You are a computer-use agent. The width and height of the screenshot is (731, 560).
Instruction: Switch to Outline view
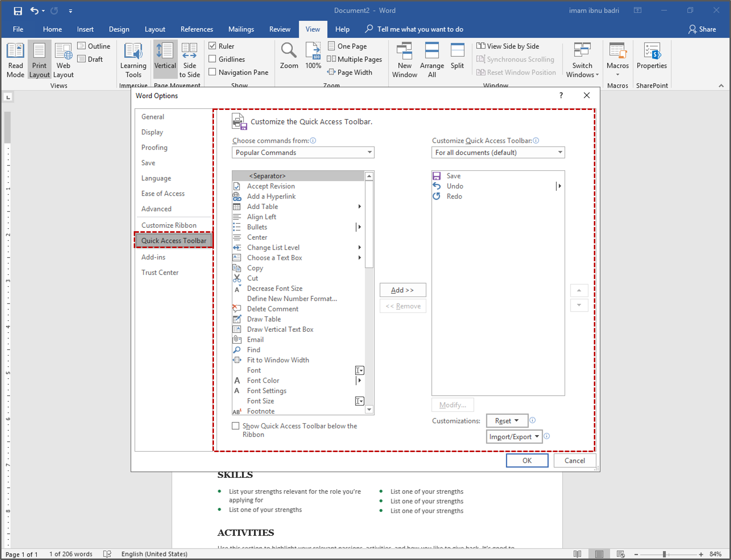(94, 46)
